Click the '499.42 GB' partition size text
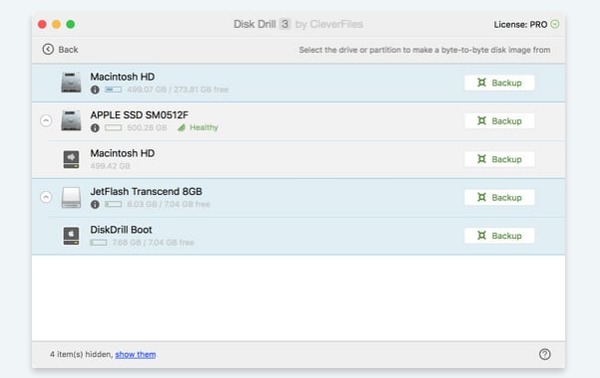 pos(110,166)
